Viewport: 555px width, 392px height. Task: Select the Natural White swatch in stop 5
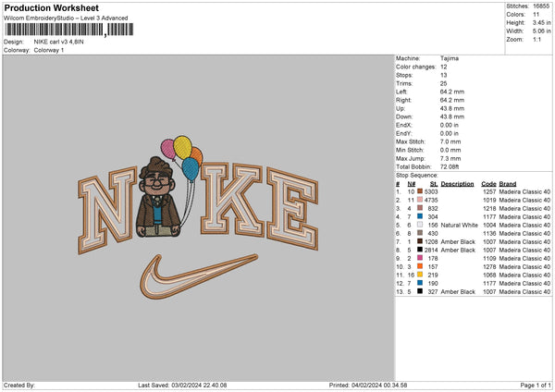tap(420, 225)
